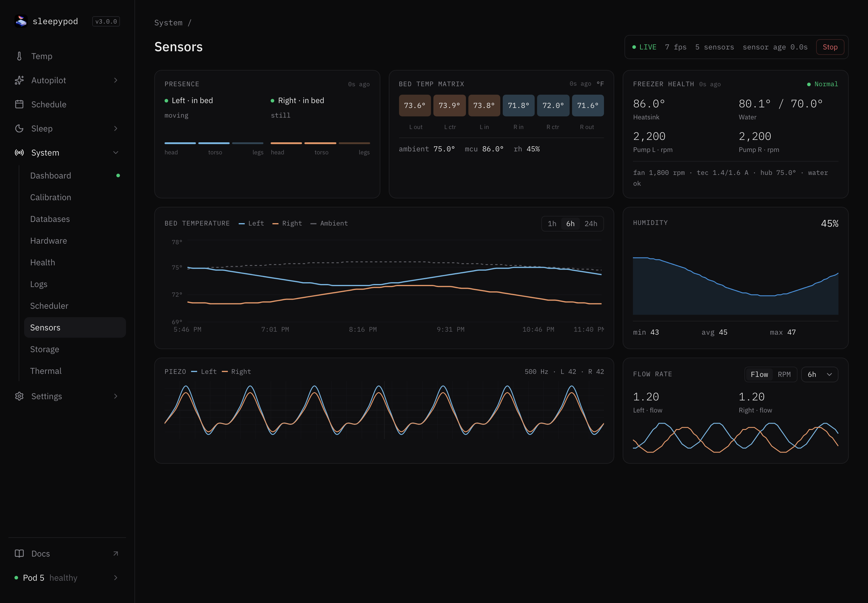The width and height of the screenshot is (868, 603).
Task: Switch Flow Rate chart to RPM
Action: pyautogui.click(x=784, y=374)
